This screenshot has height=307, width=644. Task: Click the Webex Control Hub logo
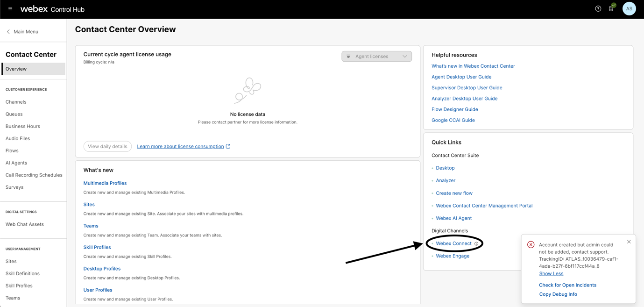52,9
